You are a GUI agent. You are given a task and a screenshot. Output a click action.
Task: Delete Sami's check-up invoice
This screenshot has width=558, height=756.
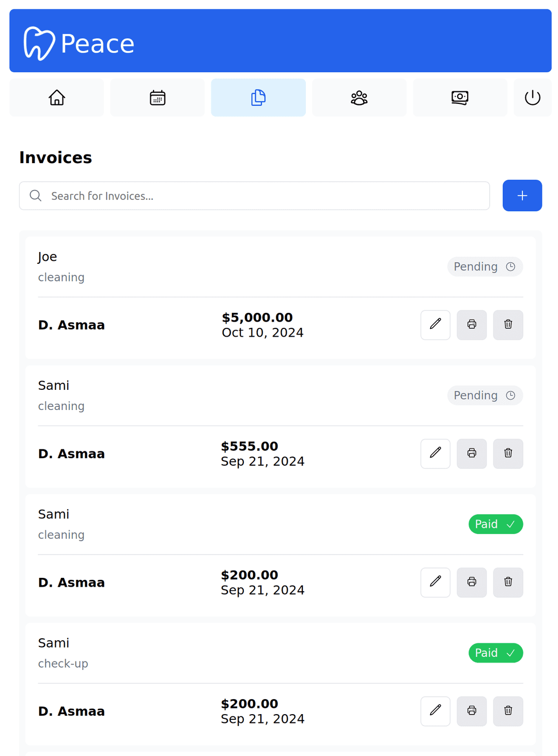click(508, 711)
